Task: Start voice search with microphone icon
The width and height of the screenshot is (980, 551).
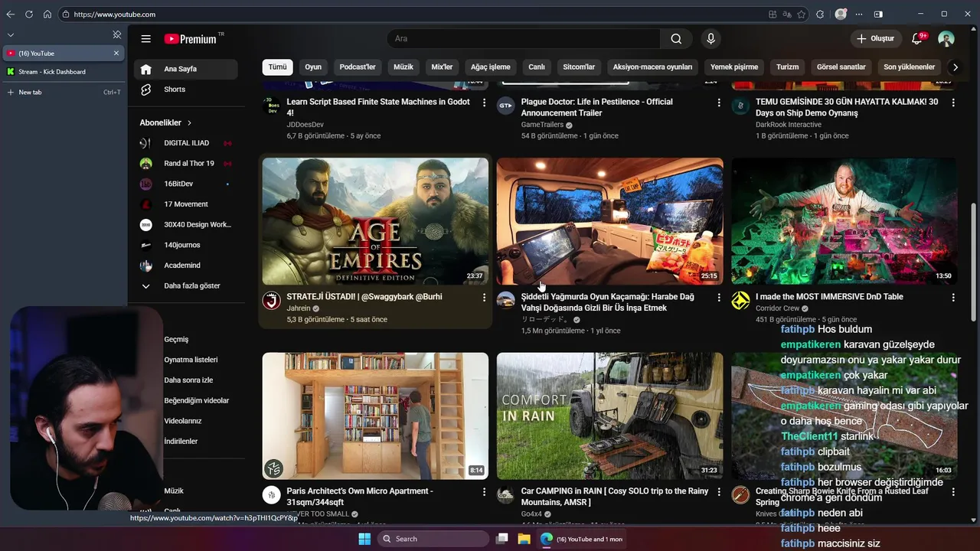Action: (710, 39)
